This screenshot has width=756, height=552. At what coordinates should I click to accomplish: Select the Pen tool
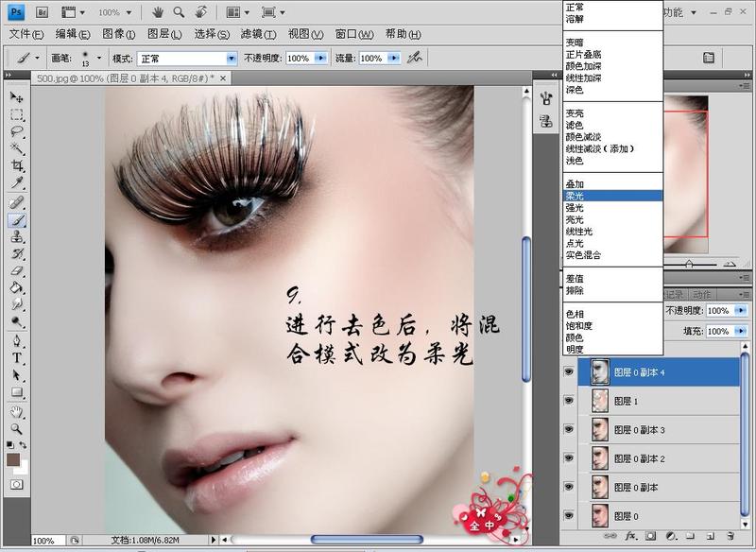coord(17,341)
